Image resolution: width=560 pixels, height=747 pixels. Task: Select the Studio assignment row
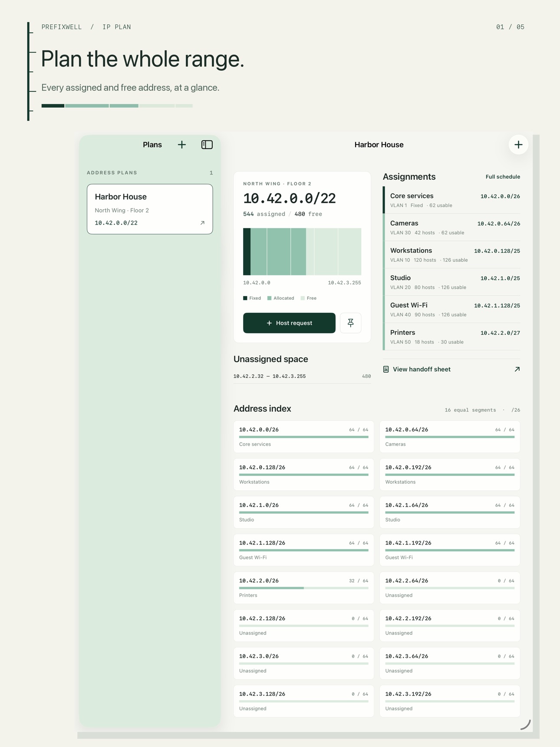click(x=451, y=282)
